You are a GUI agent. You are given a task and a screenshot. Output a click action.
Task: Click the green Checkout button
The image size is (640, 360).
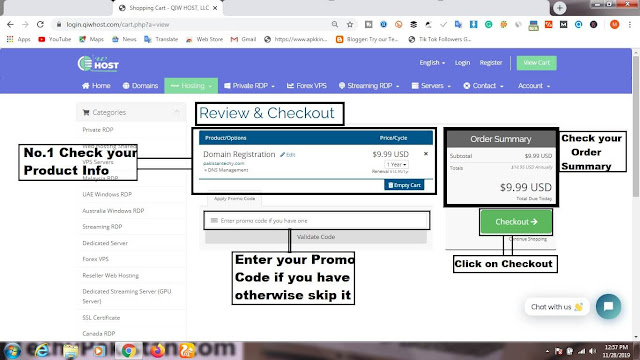516,222
